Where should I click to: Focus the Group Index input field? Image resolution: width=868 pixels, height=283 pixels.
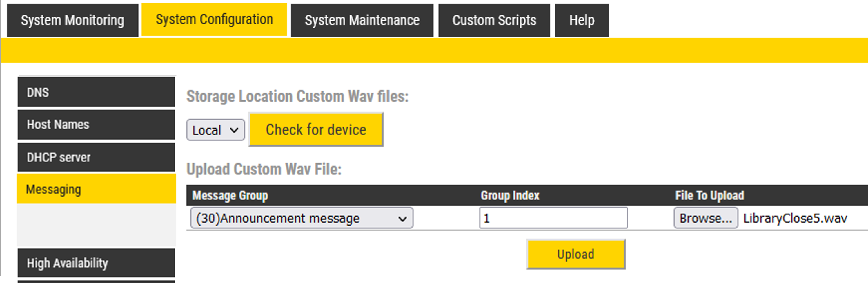[553, 219]
